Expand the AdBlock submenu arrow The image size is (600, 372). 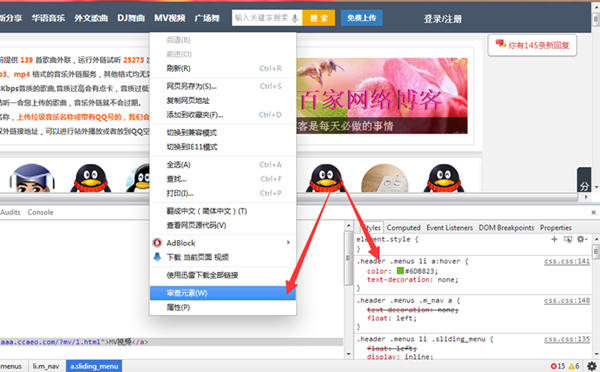pos(288,242)
